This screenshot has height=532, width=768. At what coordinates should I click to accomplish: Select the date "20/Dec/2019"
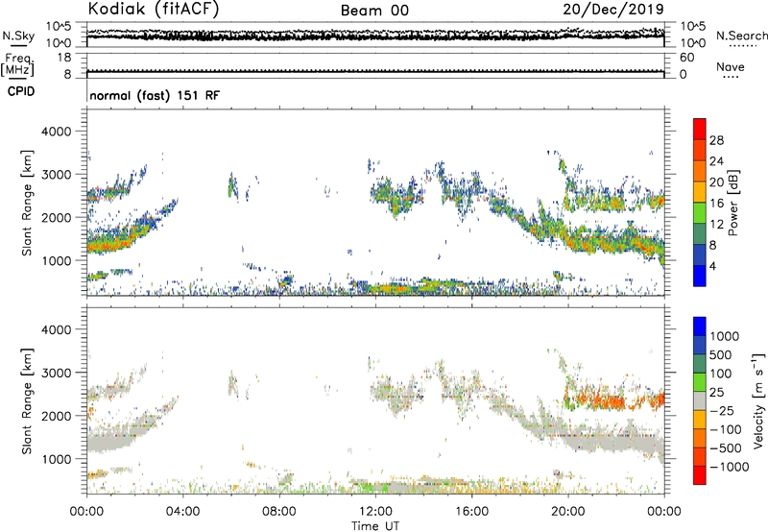613,9
